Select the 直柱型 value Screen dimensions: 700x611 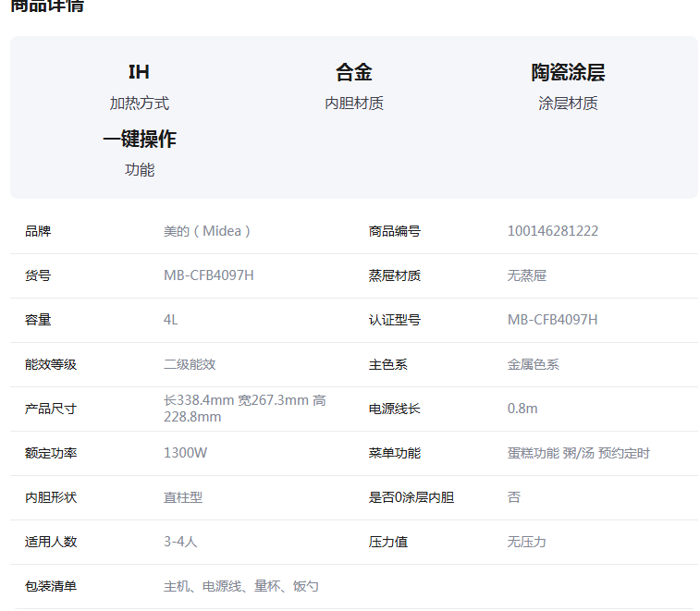(x=183, y=497)
